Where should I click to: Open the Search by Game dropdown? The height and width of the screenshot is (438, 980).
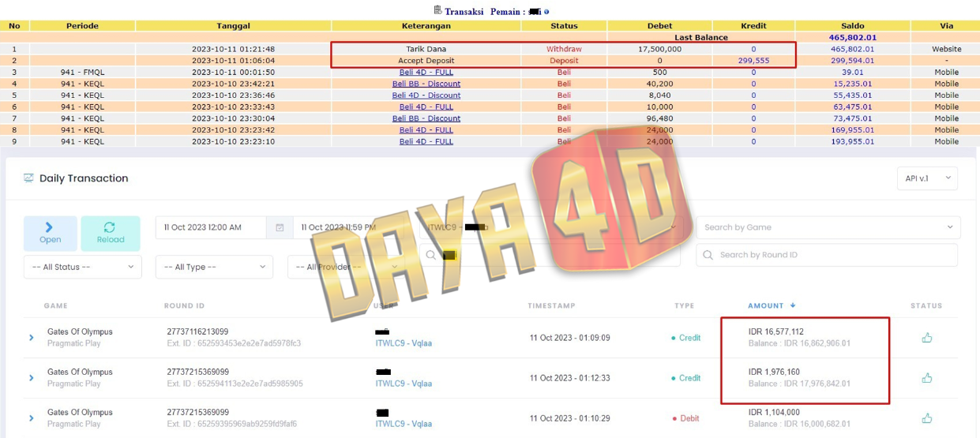828,227
